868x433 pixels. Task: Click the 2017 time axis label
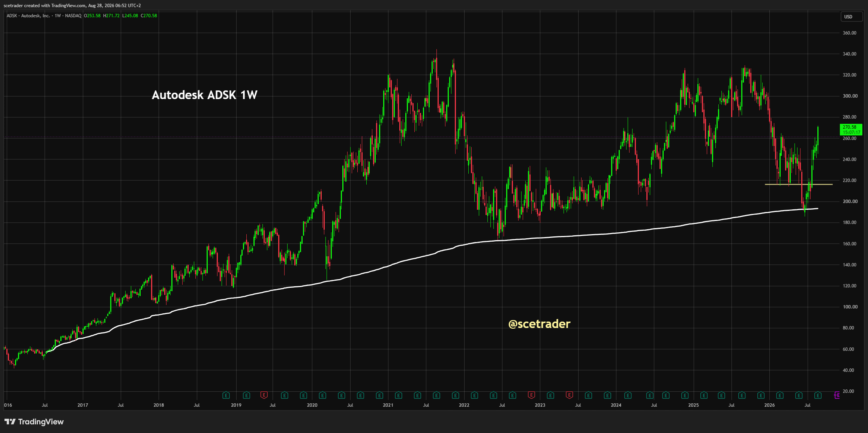click(82, 405)
